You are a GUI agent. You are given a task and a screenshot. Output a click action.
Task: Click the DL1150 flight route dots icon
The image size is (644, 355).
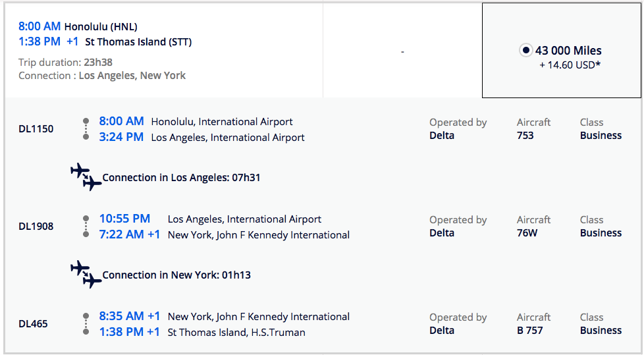click(x=86, y=128)
